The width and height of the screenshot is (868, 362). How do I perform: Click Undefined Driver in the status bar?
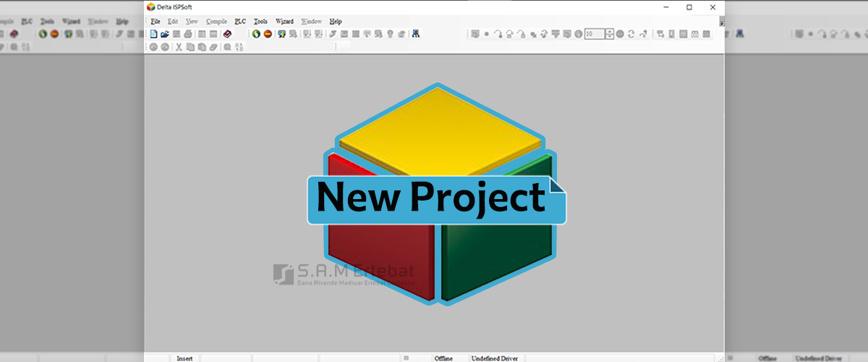point(495,358)
